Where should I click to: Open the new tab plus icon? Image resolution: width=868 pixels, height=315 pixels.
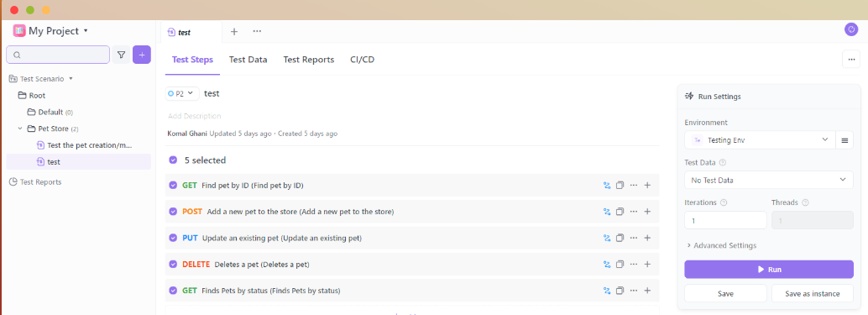pyautogui.click(x=234, y=32)
